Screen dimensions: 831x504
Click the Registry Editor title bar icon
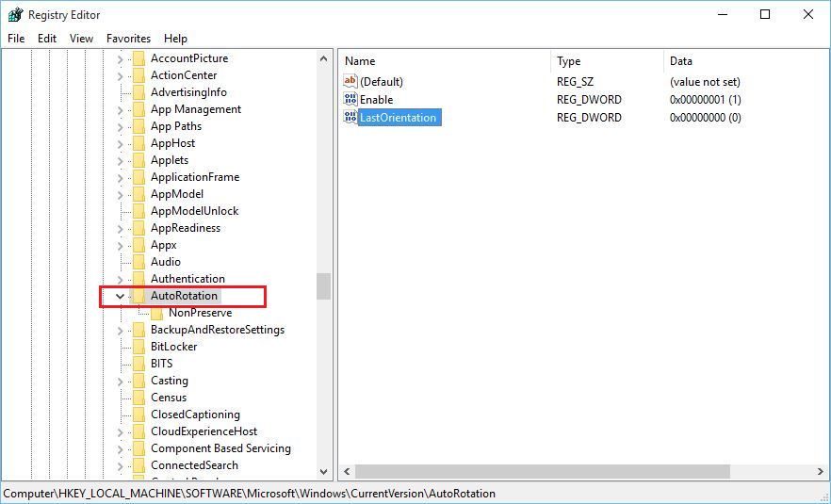15,15
